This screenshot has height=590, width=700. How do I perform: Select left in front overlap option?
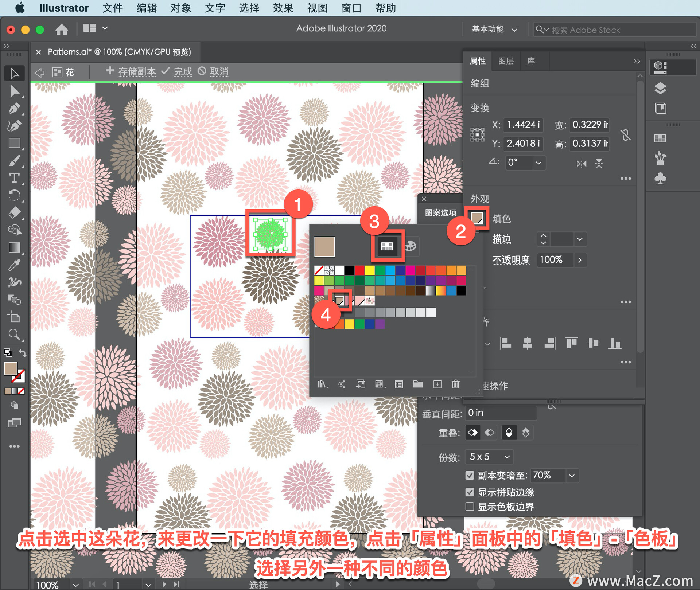point(473,433)
